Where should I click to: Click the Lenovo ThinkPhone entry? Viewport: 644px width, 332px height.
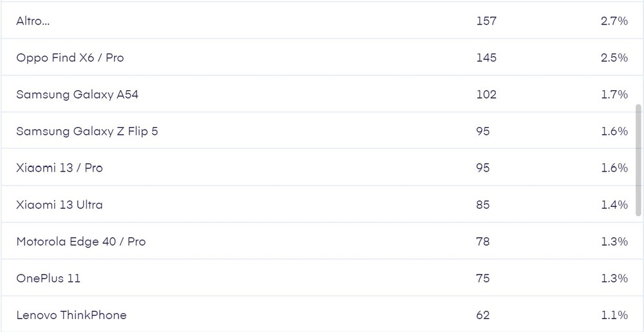click(71, 315)
